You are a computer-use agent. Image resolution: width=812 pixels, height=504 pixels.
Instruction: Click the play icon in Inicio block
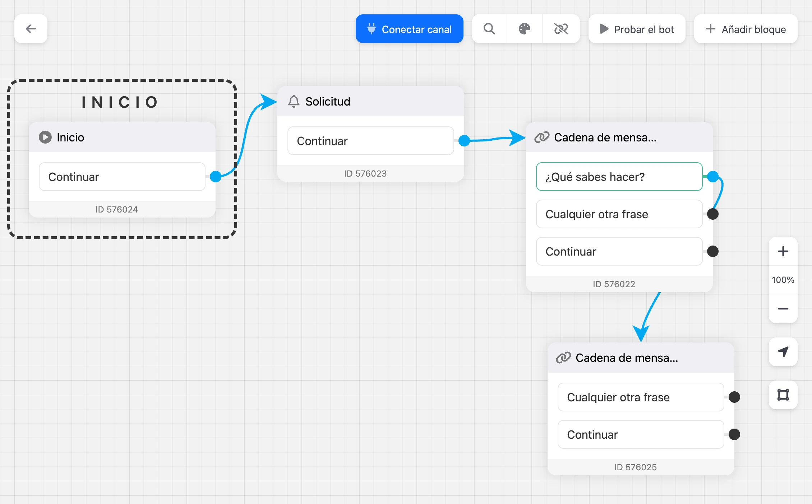[45, 137]
